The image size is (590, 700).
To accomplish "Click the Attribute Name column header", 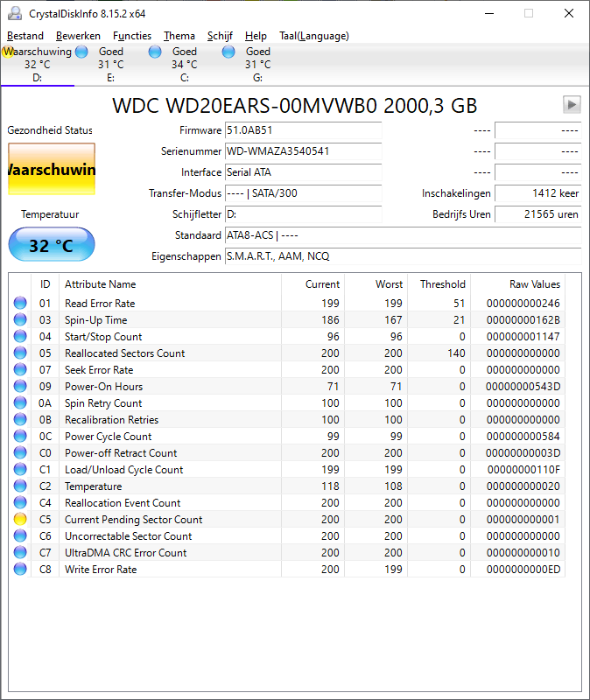I will tap(170, 283).
